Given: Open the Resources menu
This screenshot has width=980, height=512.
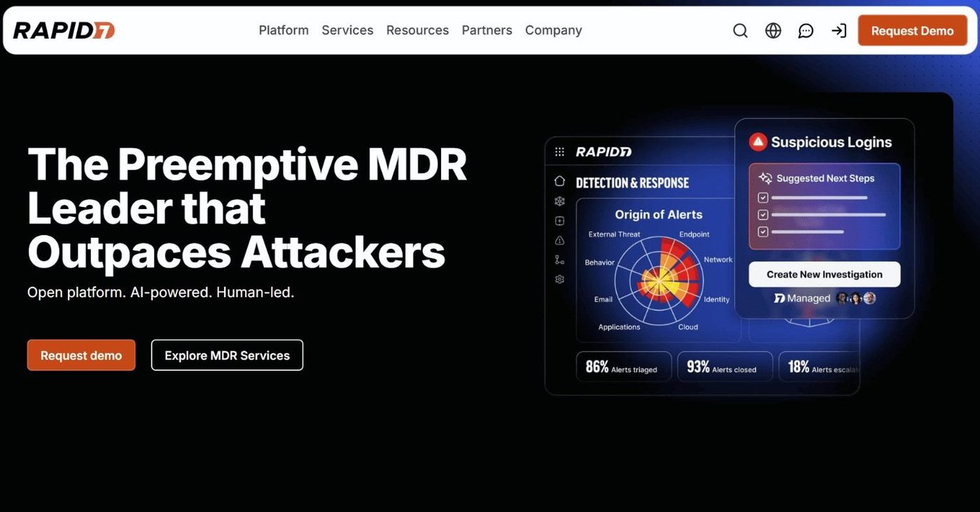Looking at the screenshot, I should pos(417,30).
